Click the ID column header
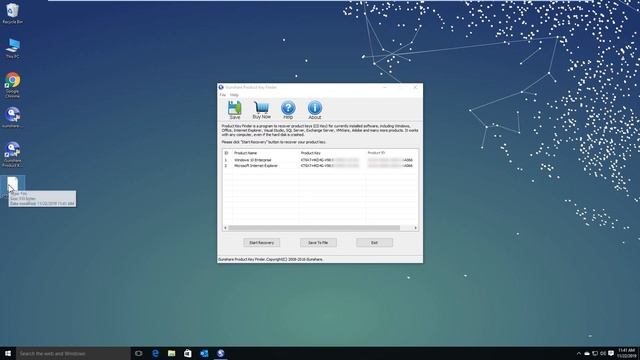This screenshot has height=360, width=640. [x=227, y=153]
